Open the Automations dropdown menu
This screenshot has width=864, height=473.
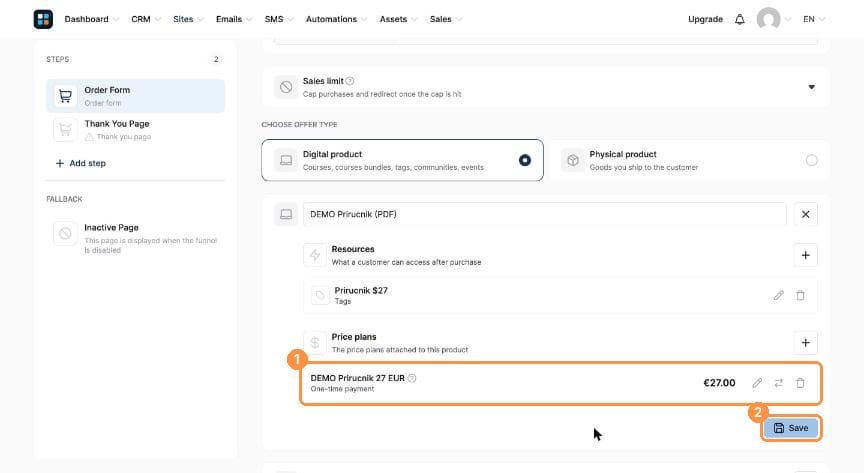tap(336, 19)
